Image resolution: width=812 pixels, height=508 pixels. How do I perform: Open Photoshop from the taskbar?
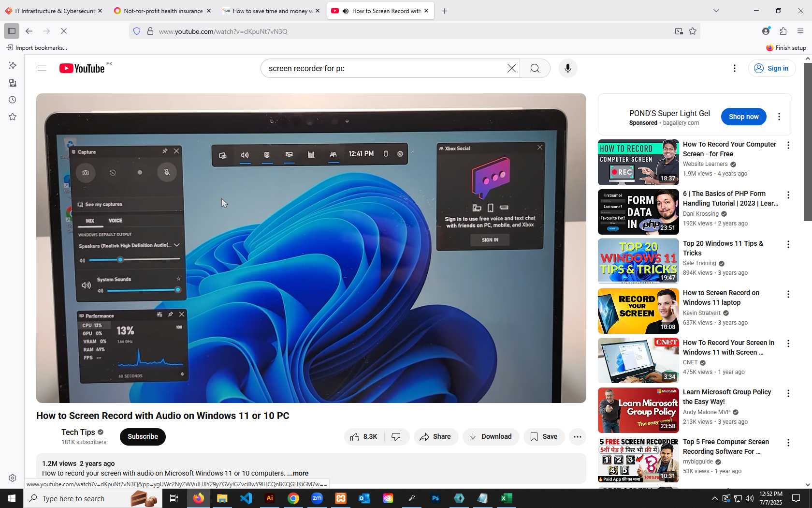[435, 498]
